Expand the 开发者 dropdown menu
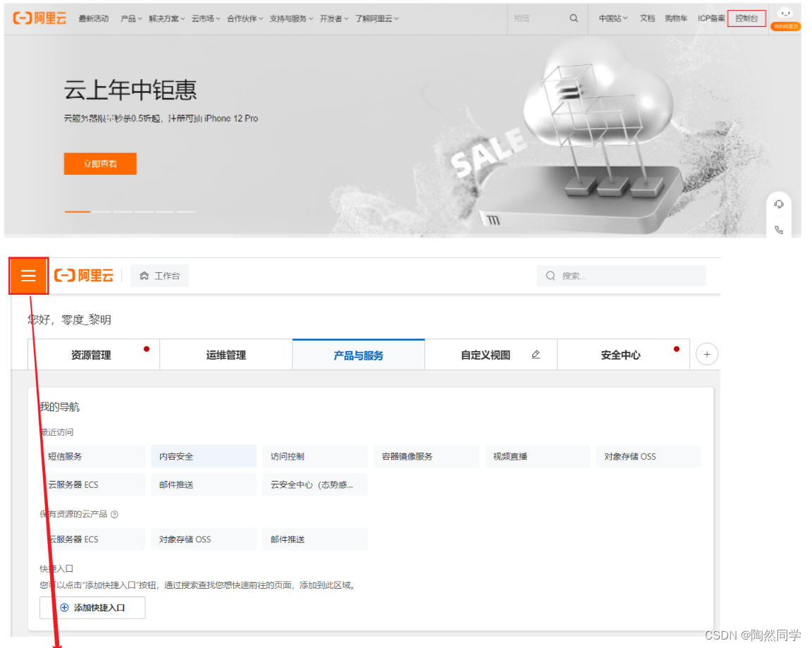The image size is (812, 648). click(334, 18)
